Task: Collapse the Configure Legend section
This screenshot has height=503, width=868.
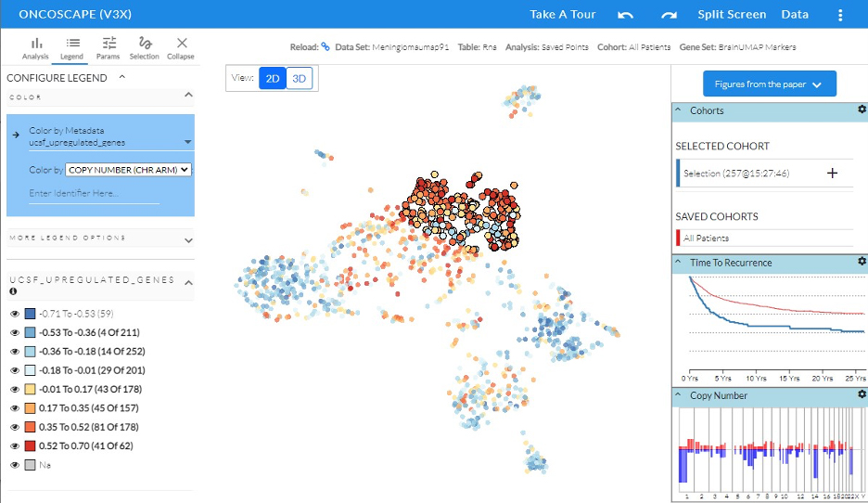Action: (121, 78)
